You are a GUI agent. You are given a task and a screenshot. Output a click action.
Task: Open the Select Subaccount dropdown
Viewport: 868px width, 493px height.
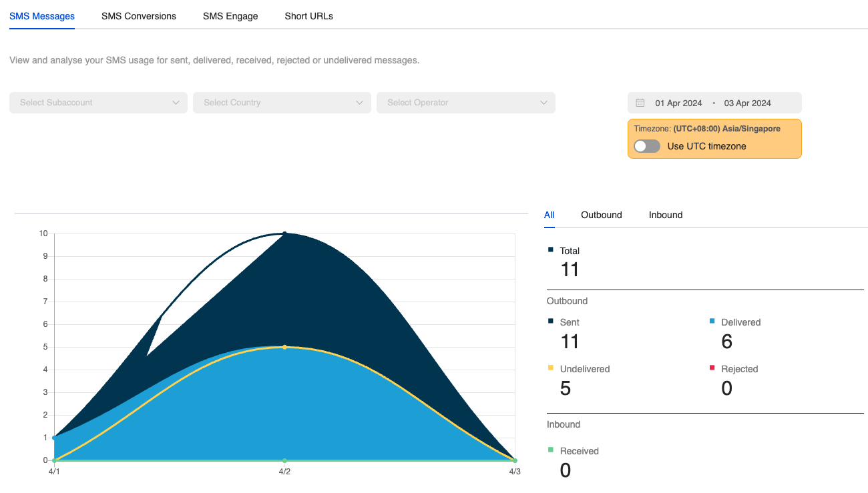[x=98, y=103]
